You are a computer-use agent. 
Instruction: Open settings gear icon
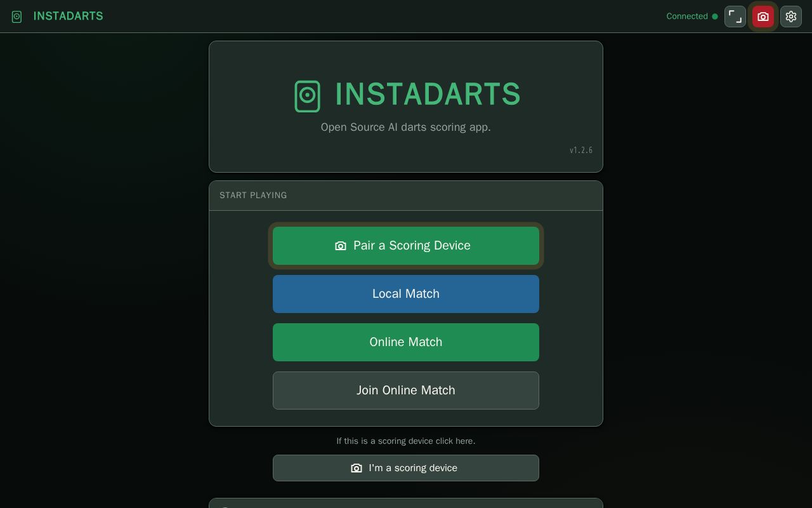pyautogui.click(x=791, y=17)
